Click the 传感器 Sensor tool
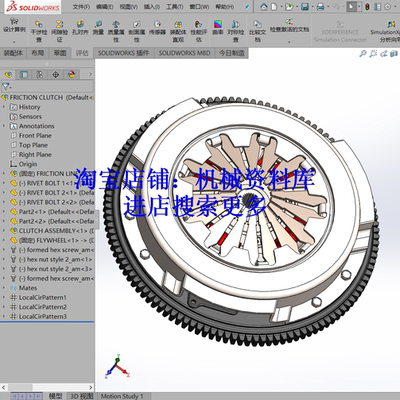Screen dimensions: 400x400 point(157,28)
